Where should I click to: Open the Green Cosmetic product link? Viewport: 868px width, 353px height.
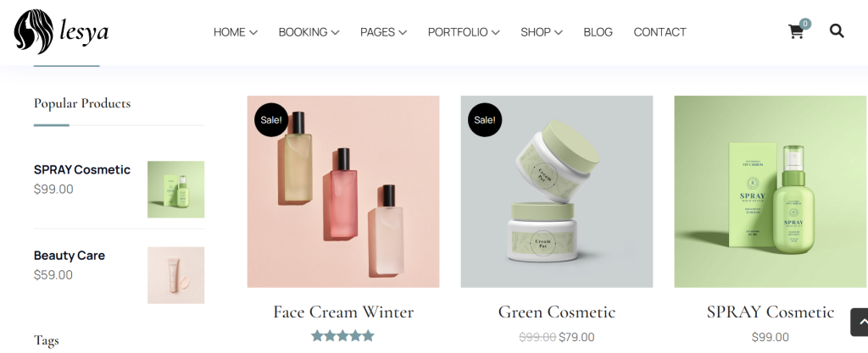click(x=557, y=312)
